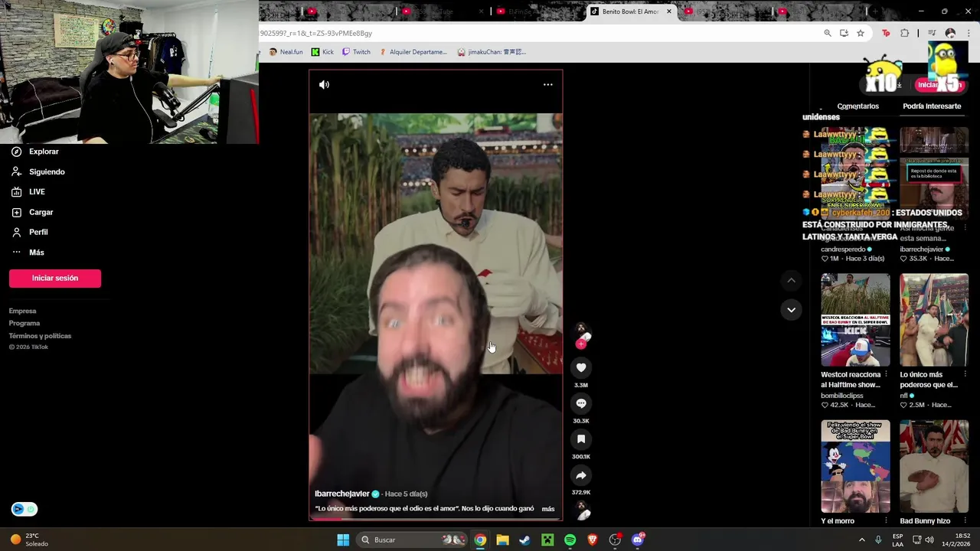
Task: Click the candresperedo author name
Action: (x=843, y=249)
